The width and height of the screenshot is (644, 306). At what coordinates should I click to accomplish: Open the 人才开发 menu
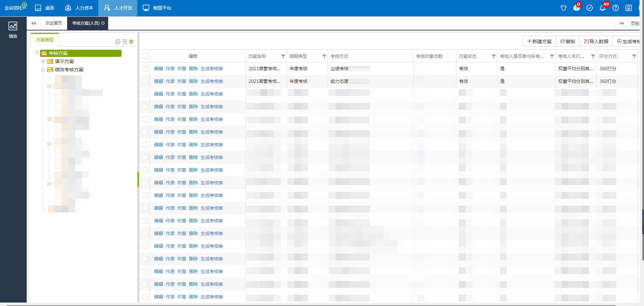118,8
